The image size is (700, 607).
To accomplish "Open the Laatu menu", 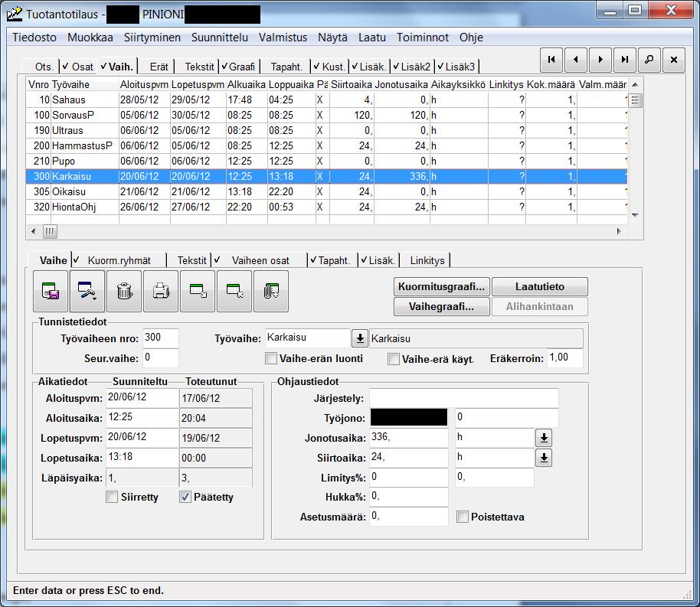I will click(x=372, y=38).
